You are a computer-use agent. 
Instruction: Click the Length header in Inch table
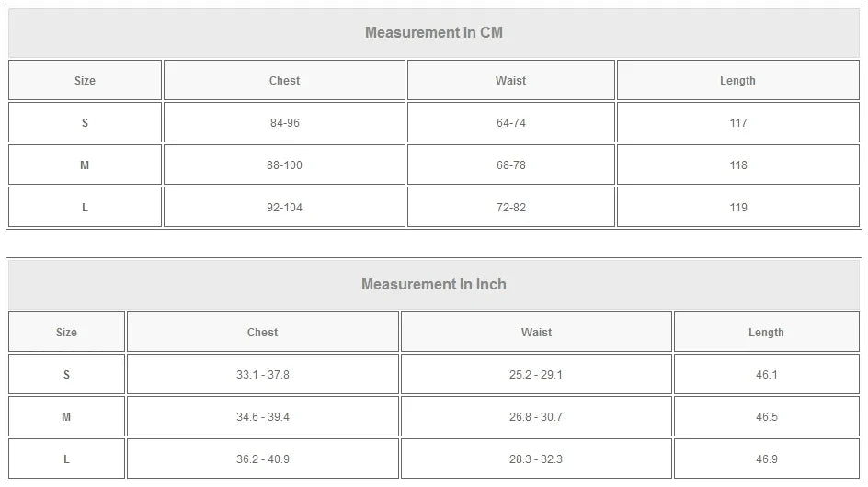tap(766, 333)
